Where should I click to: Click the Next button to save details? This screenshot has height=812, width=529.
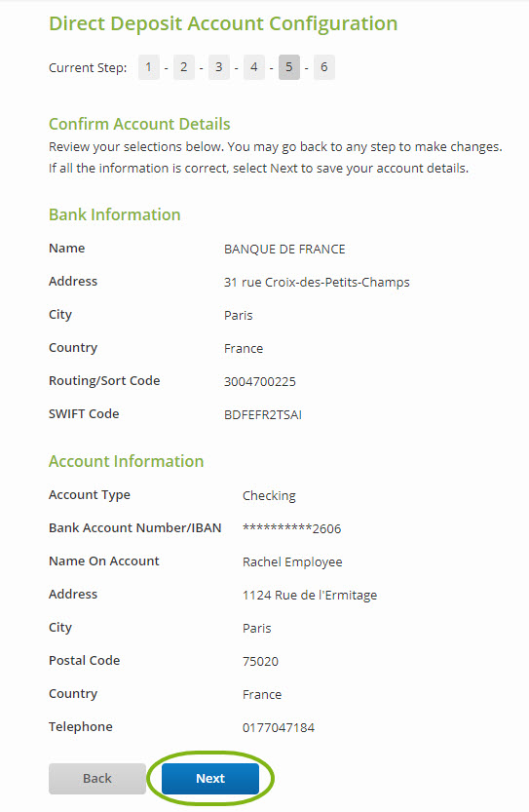(x=210, y=778)
